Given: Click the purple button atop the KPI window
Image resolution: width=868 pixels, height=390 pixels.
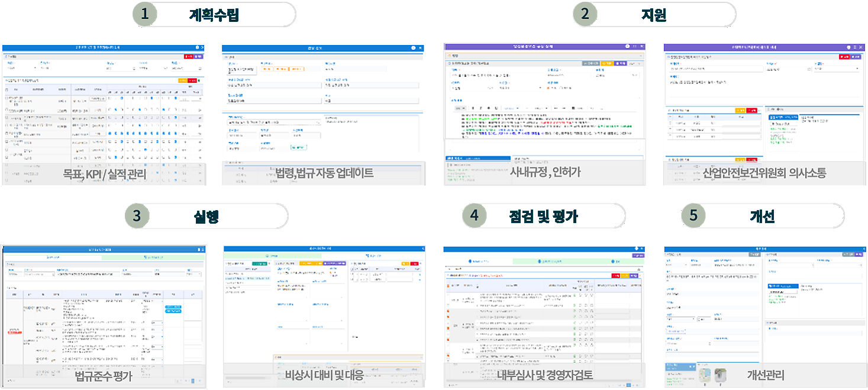Looking at the screenshot, I should click(x=198, y=56).
